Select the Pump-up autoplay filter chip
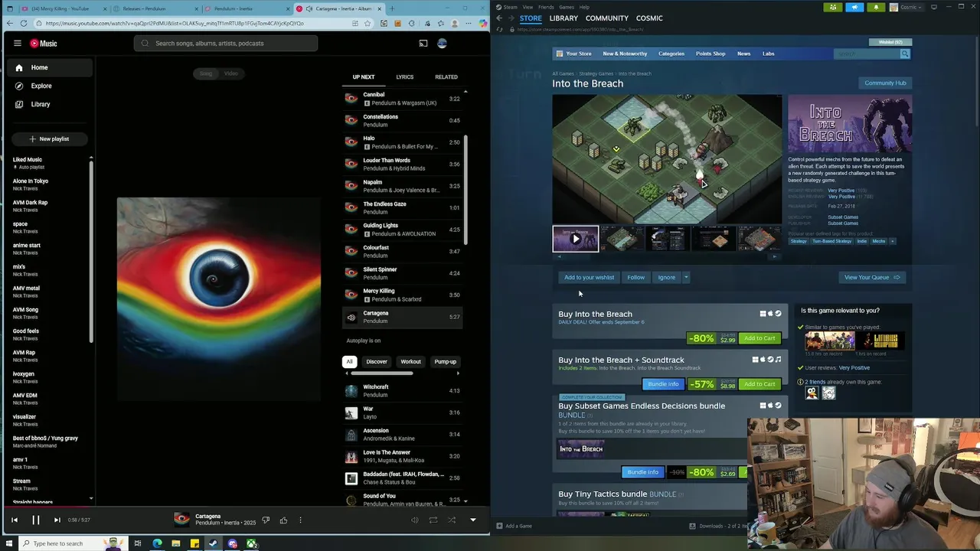 pos(446,361)
